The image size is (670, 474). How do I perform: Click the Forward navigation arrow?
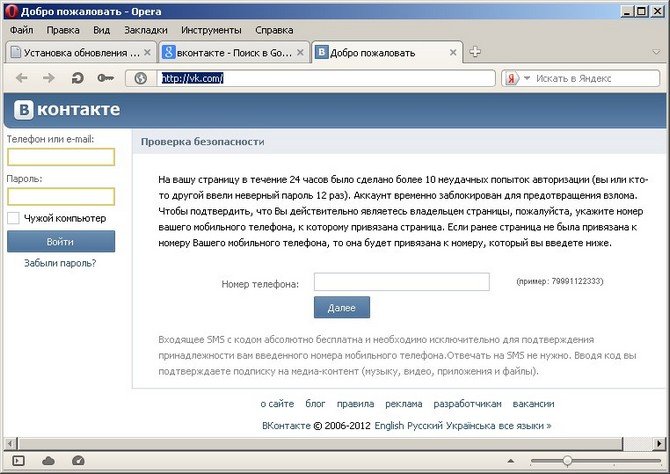(48, 78)
